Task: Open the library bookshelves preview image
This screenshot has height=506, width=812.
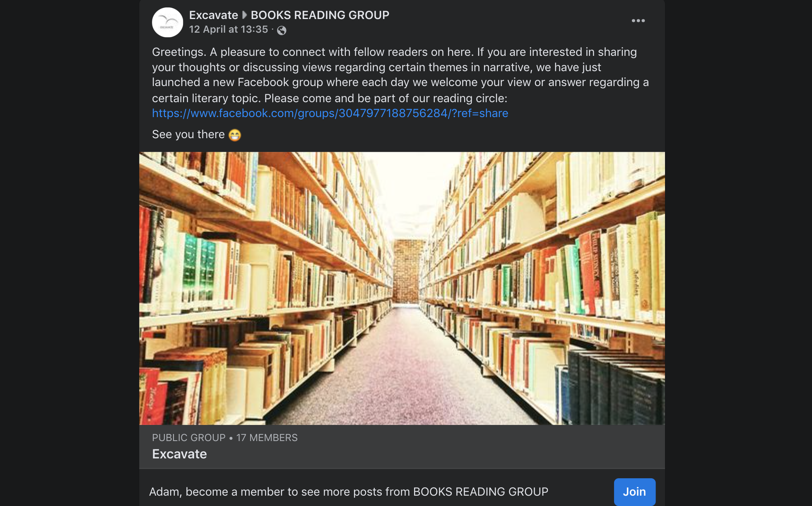Action: click(402, 288)
